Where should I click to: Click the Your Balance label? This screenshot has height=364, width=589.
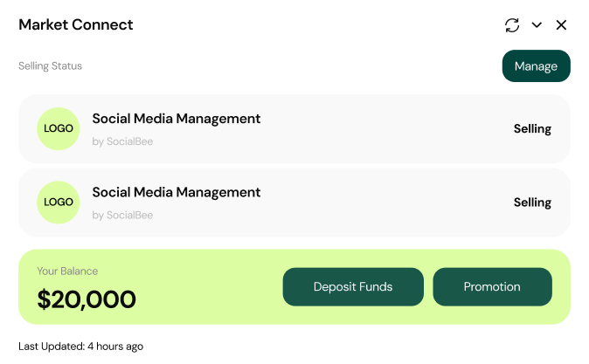67,271
